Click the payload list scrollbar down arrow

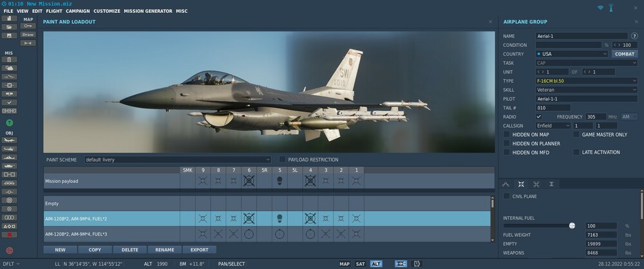point(493,239)
